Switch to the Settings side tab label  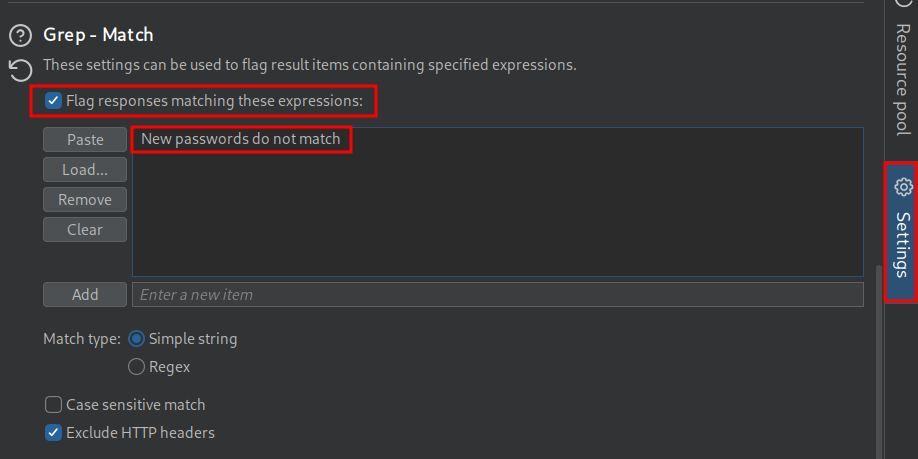pyautogui.click(x=902, y=245)
